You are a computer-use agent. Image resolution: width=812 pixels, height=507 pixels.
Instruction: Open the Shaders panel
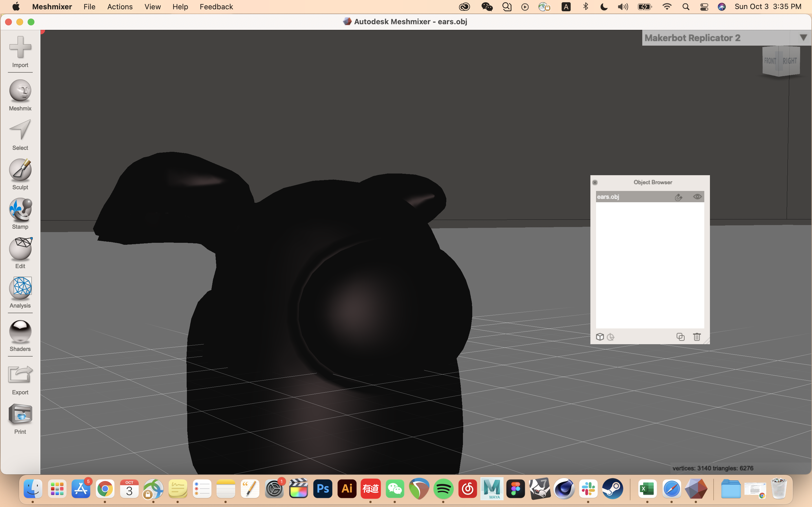tap(20, 335)
